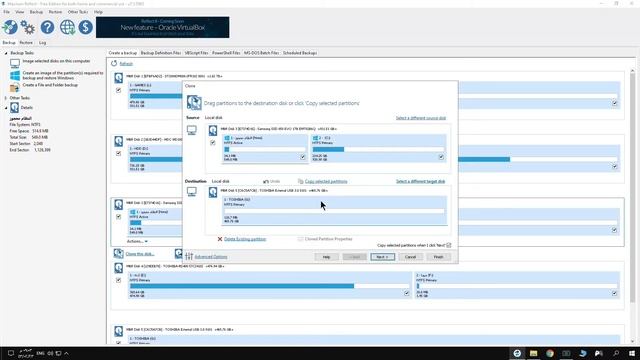Screen dimensions: 640x360
Task: Toggle Copy selected partitions when I click Next
Action: point(449,245)
